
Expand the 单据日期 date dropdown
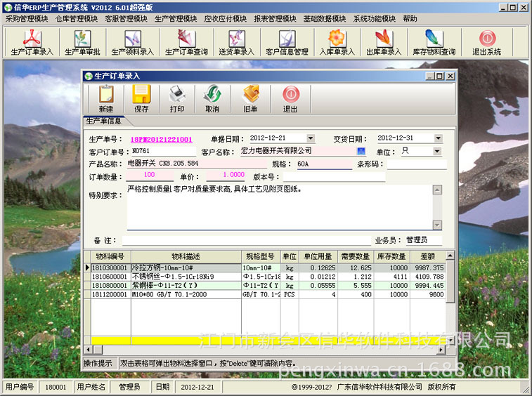coord(311,138)
